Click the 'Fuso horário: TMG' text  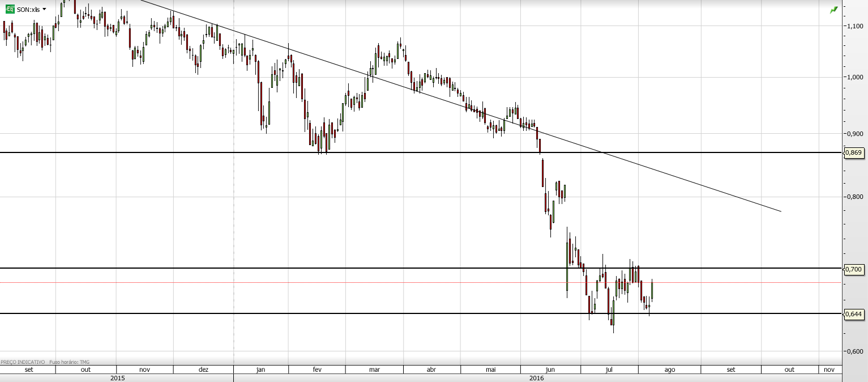[70, 362]
